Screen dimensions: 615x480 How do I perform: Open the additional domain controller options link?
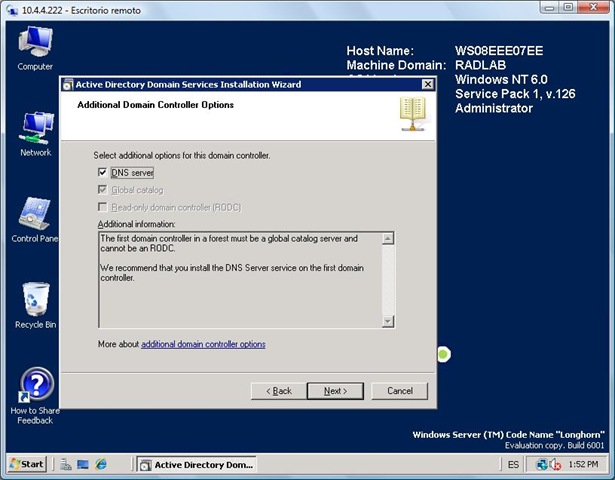[203, 344]
